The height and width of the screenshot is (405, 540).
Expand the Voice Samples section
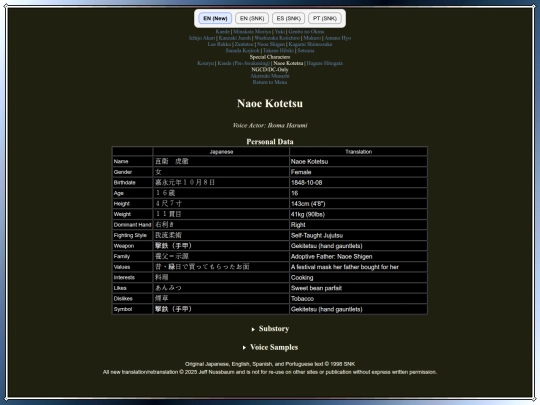[x=270, y=347]
